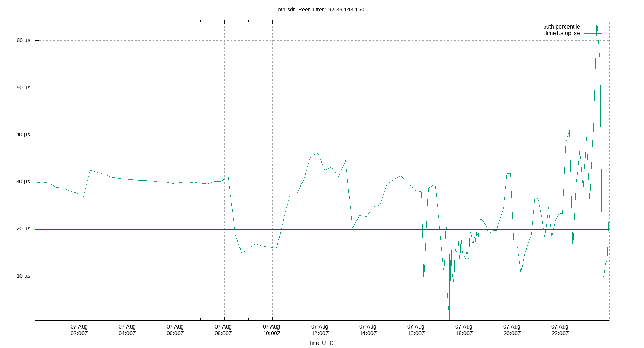Click the '07 Aug 04:00Z' x-axis label
Image resolution: width=644 pixels, height=348 pixels.
(127, 330)
